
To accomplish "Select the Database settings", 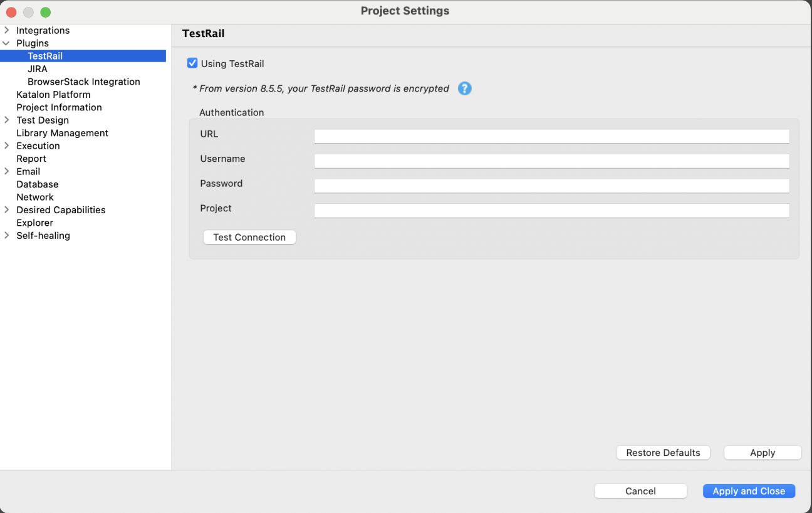I will click(x=37, y=184).
